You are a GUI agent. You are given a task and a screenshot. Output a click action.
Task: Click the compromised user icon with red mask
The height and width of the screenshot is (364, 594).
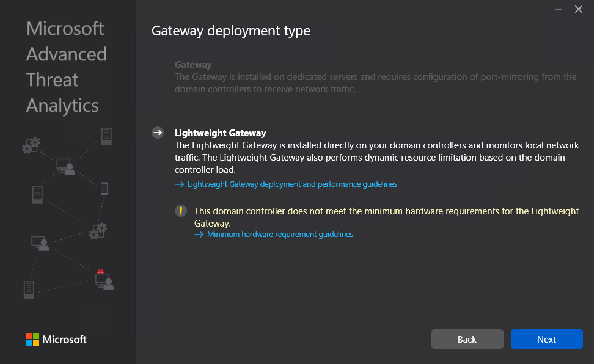pos(104,280)
